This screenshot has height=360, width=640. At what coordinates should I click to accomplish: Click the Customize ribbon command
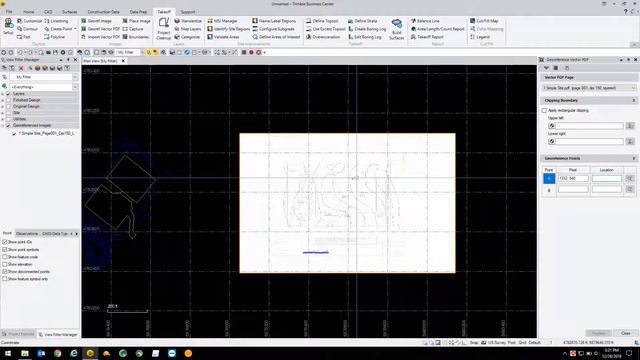click(29, 21)
